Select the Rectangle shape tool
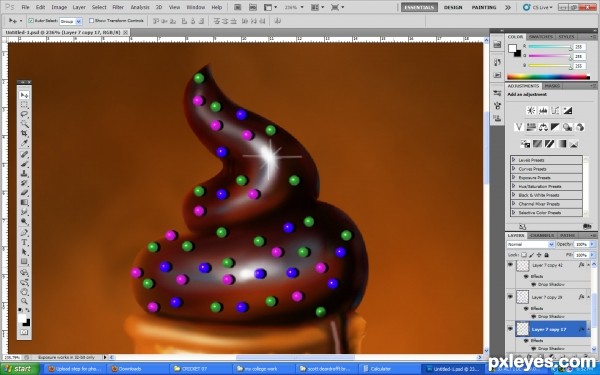Image resolution: width=600 pixels, height=375 pixels. click(x=24, y=261)
